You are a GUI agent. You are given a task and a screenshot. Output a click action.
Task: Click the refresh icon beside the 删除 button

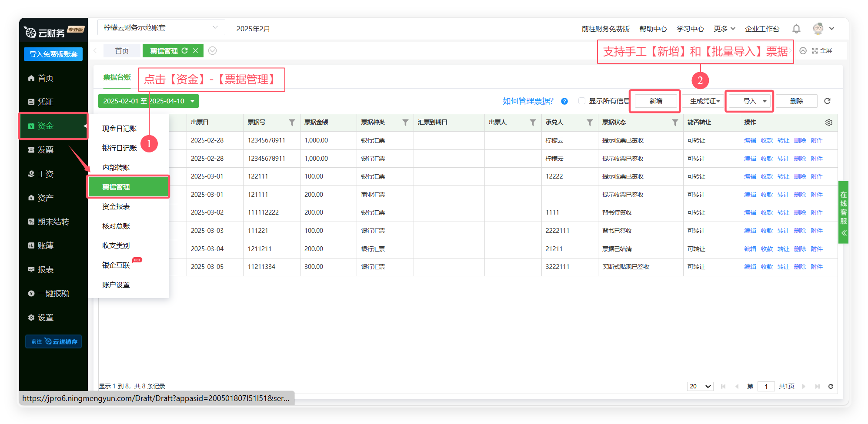(x=827, y=101)
